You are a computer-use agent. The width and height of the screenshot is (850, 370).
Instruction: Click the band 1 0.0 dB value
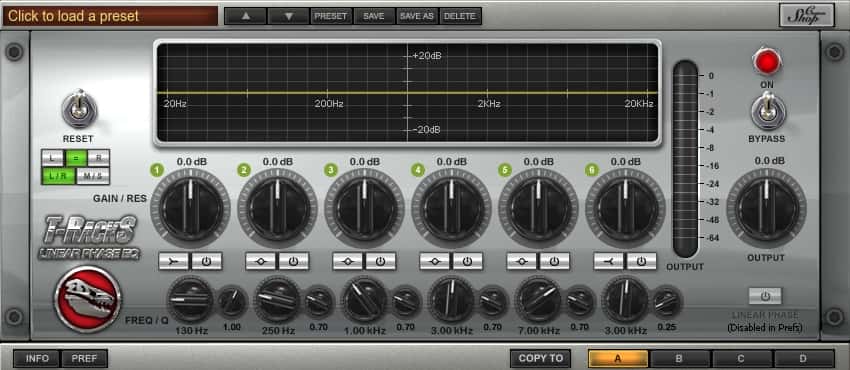coord(191,161)
